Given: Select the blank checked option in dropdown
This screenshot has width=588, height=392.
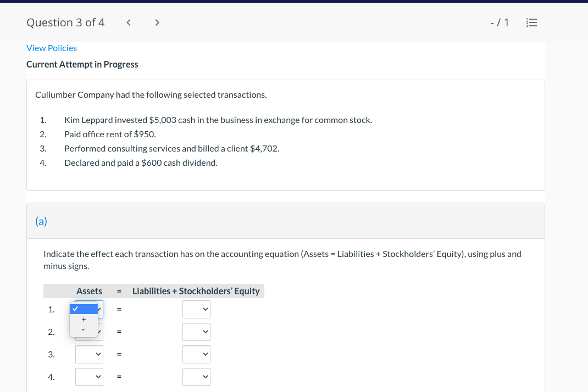Looking at the screenshot, I should [84, 309].
